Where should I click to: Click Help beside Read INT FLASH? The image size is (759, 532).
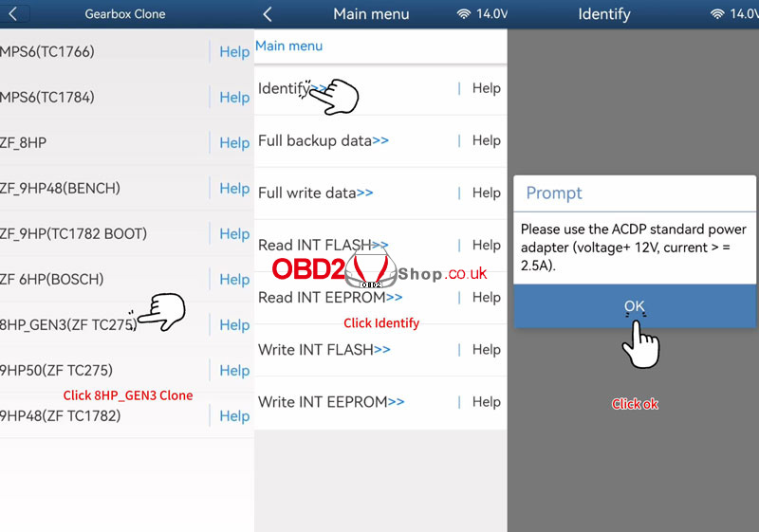tap(486, 246)
